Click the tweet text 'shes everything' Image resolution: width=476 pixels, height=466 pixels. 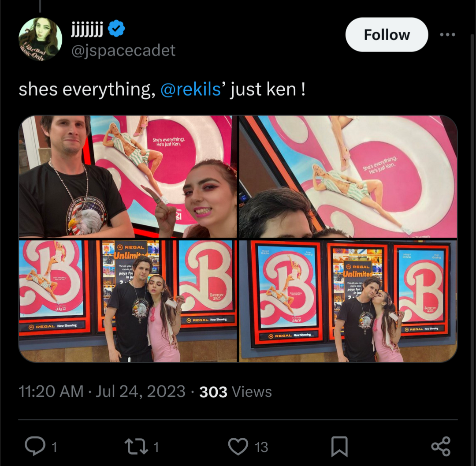85,90
